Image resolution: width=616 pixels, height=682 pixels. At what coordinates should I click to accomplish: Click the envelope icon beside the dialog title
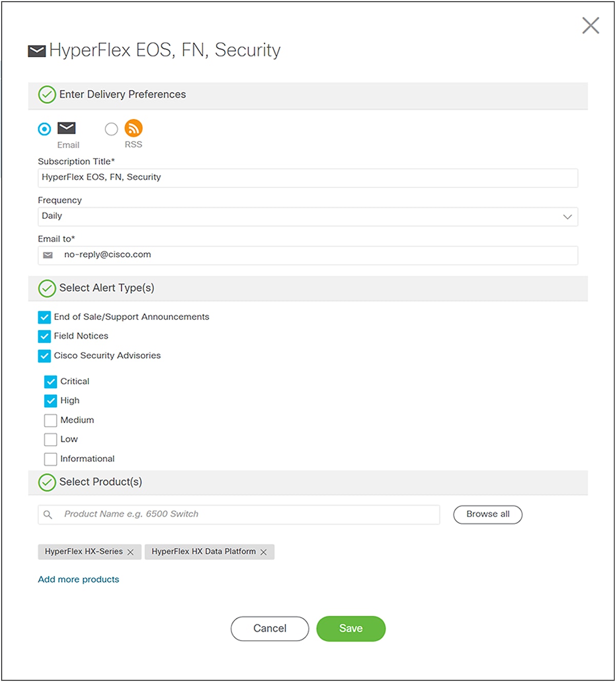coord(36,51)
